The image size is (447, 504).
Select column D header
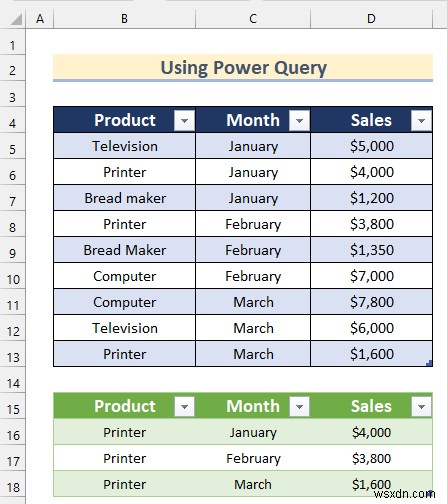(x=371, y=19)
